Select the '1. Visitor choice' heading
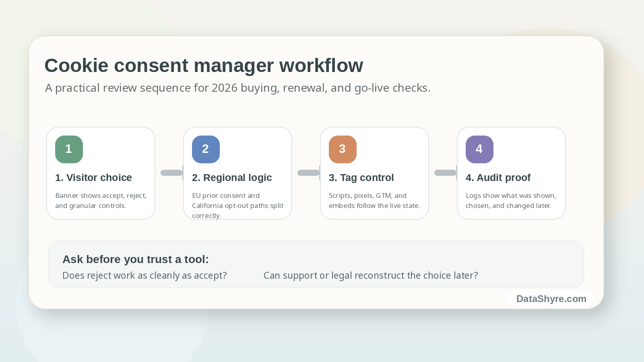 click(x=93, y=177)
